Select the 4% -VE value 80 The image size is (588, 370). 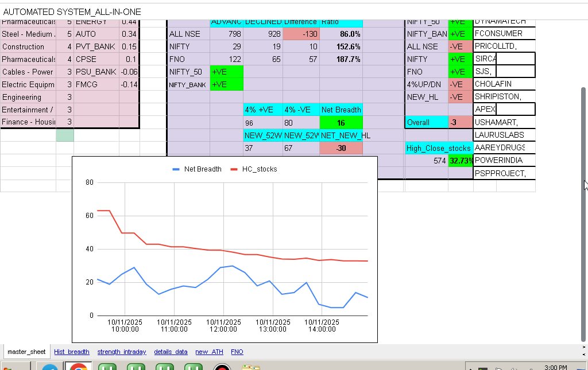(x=301, y=122)
